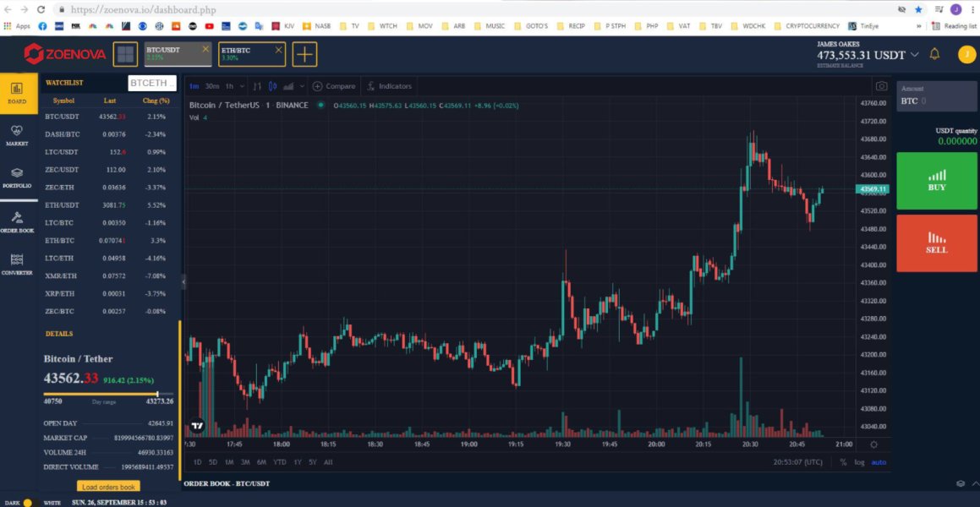Click the BTC Amount input field
The image size is (980, 507).
pos(936,95)
